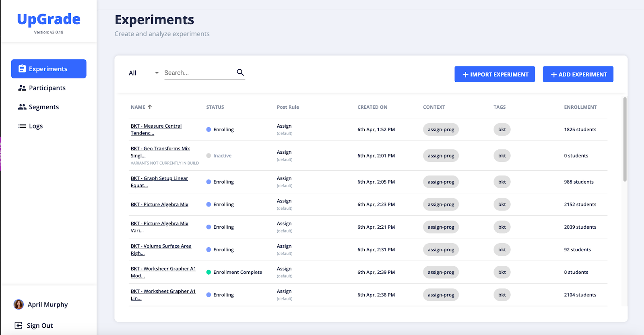Image resolution: width=644 pixels, height=335 pixels.
Task: Click bkt tag in Graph Setup row
Action: [502, 182]
